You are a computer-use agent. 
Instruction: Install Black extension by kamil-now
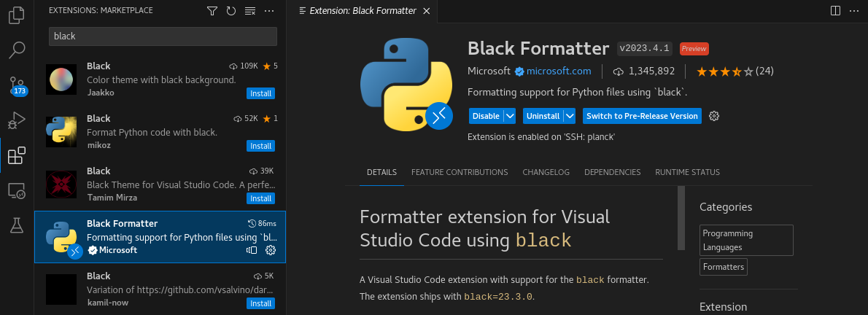(260, 303)
